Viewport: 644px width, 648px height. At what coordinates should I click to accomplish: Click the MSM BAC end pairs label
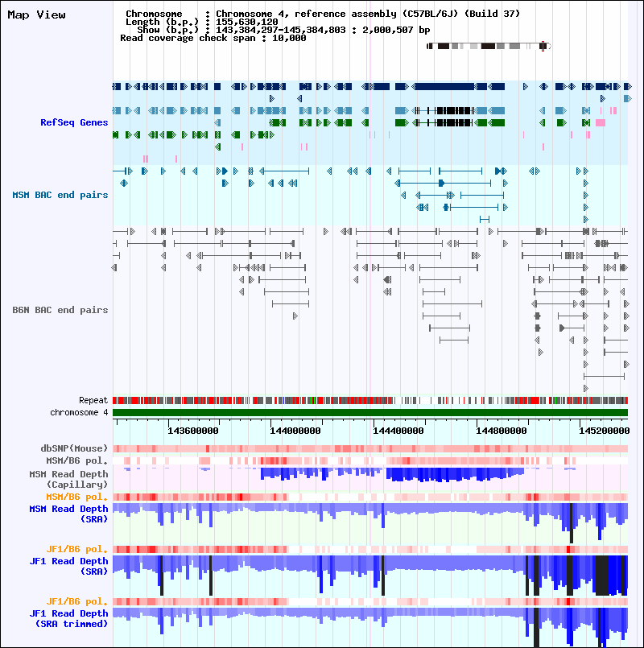60,195
